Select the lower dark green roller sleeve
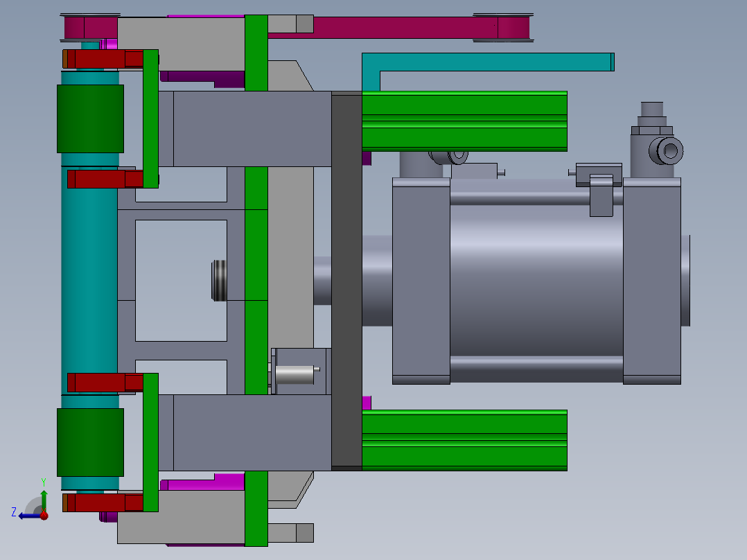747x560 pixels. click(x=90, y=442)
